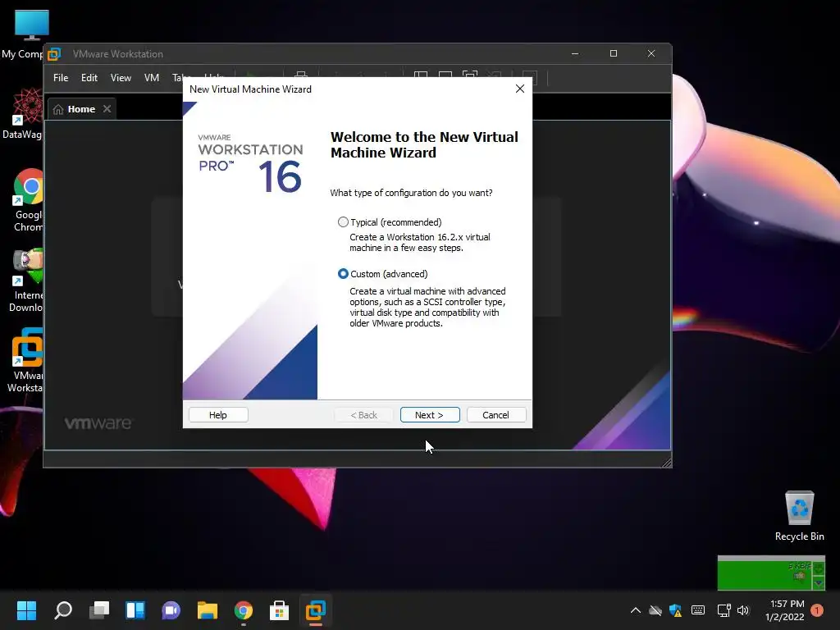Select the VMware Workstation desktop shortcut
The width and height of the screenshot is (840, 630).
point(25,360)
